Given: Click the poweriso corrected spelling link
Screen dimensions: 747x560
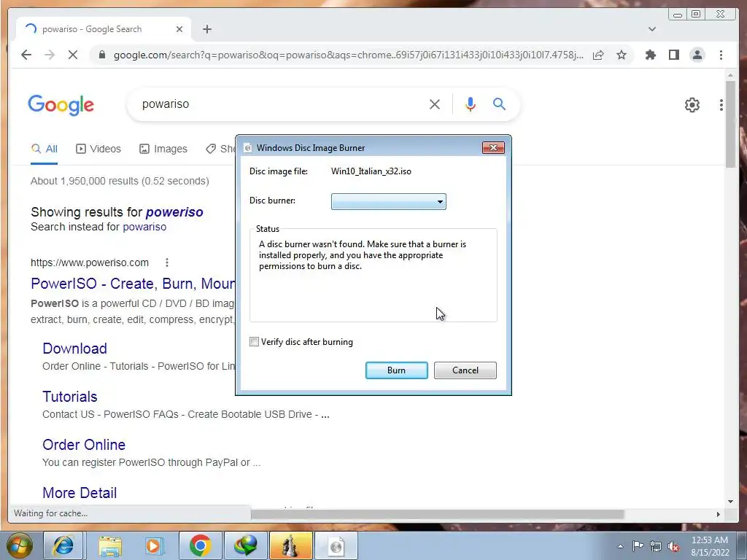Looking at the screenshot, I should (174, 212).
